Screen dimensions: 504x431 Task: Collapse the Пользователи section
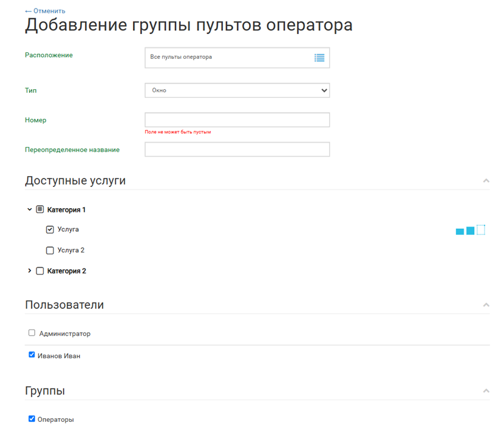486,305
